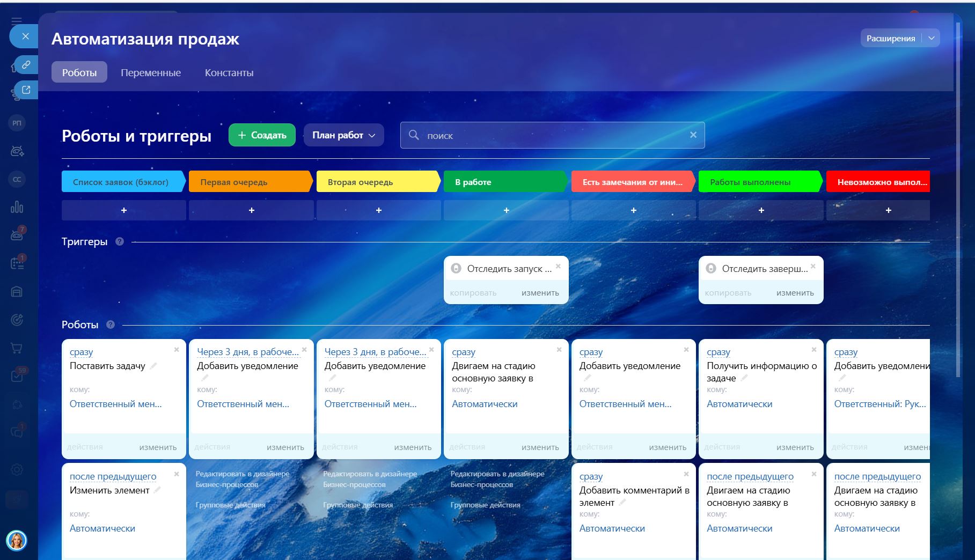The height and width of the screenshot is (560, 975).
Task: Select the Работы выполнены stage
Action: click(760, 182)
